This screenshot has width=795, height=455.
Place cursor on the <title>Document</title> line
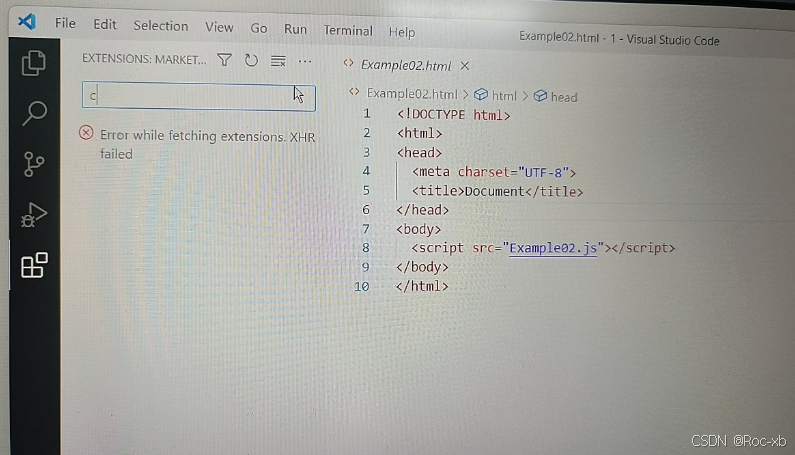[x=497, y=191]
